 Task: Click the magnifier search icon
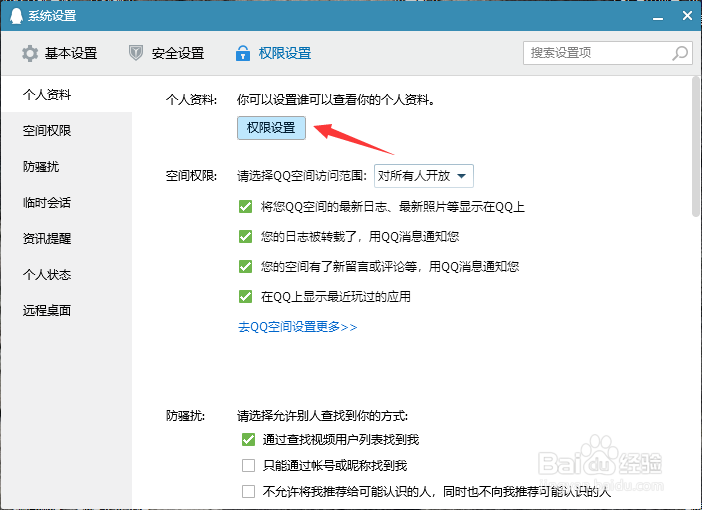pos(680,53)
